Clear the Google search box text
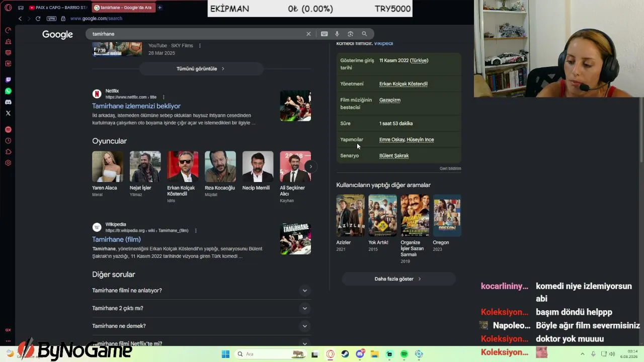The height and width of the screenshot is (362, 644). pyautogui.click(x=308, y=34)
